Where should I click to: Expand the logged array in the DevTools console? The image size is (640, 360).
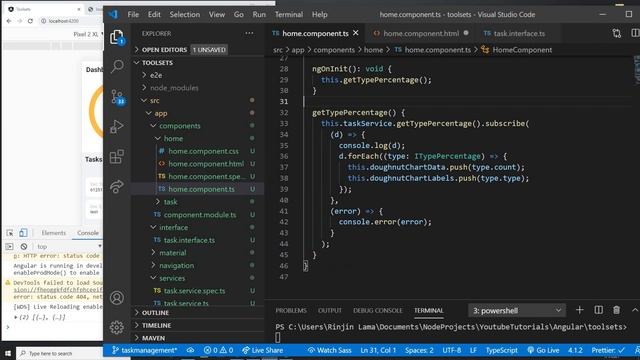coord(16,317)
